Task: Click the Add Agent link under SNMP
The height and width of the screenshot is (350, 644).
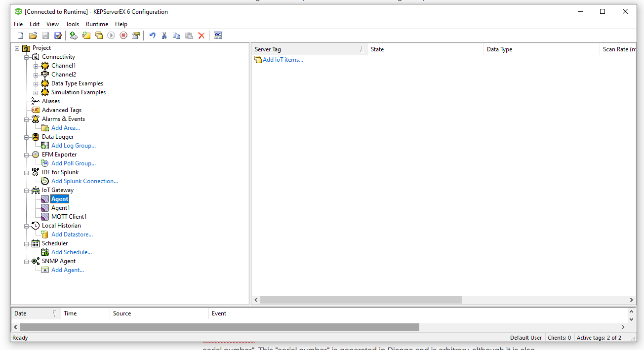Action: click(x=68, y=270)
